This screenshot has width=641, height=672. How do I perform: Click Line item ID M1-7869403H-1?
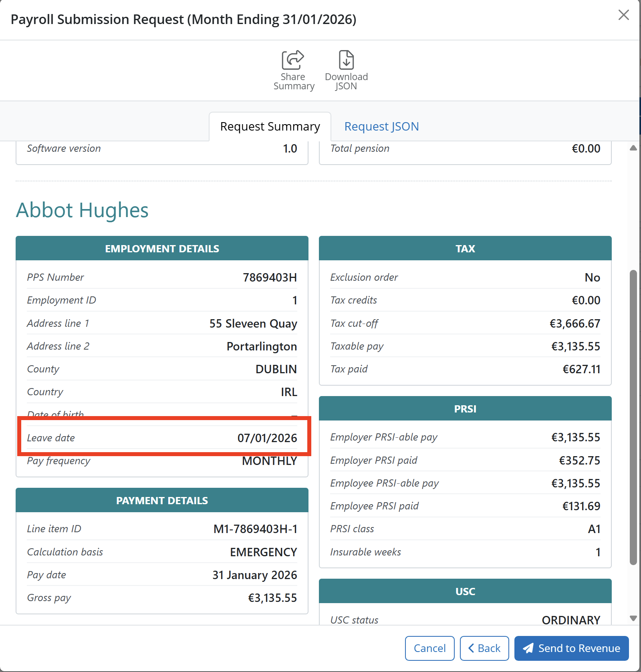click(x=255, y=529)
